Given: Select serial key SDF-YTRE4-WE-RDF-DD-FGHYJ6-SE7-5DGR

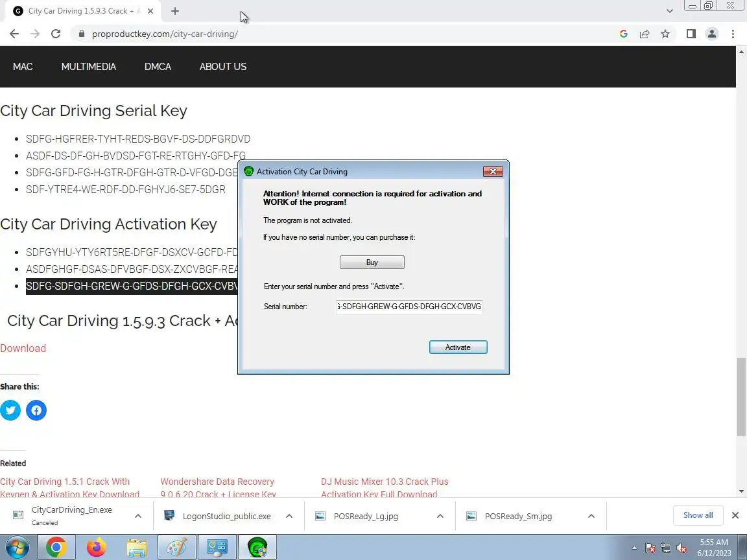Looking at the screenshot, I should 126,189.
